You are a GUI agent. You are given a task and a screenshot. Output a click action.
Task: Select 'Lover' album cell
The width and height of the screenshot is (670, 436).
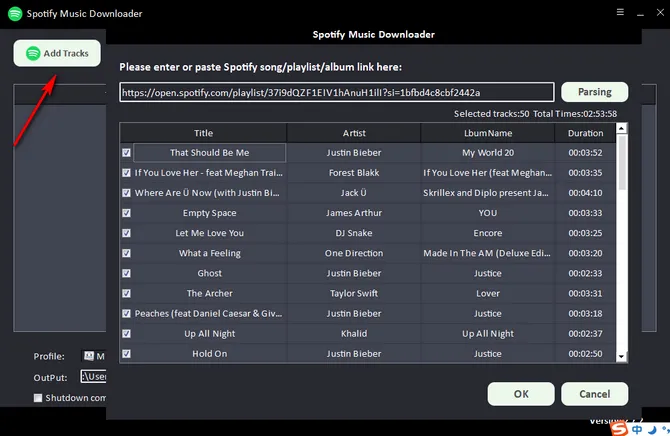click(488, 293)
